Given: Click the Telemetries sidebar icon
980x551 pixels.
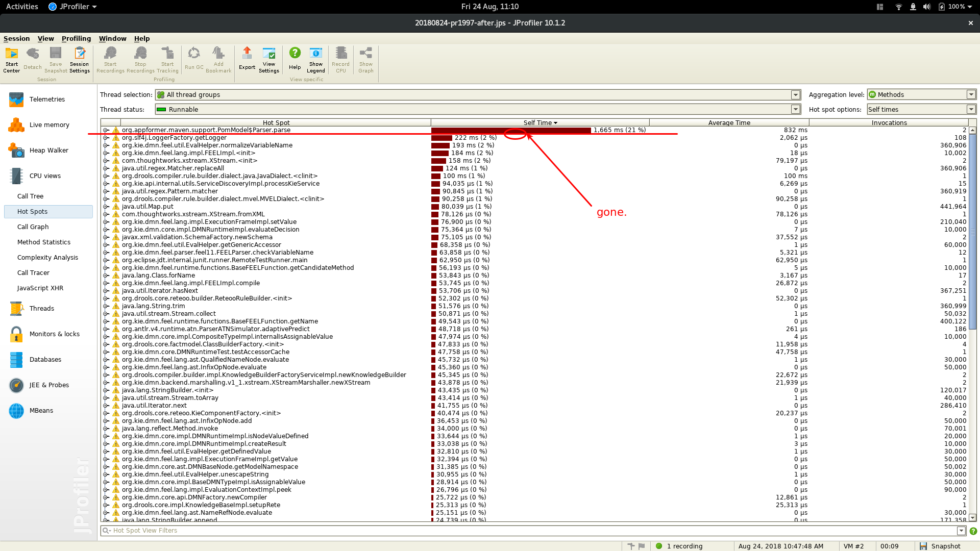Looking at the screenshot, I should click(16, 99).
